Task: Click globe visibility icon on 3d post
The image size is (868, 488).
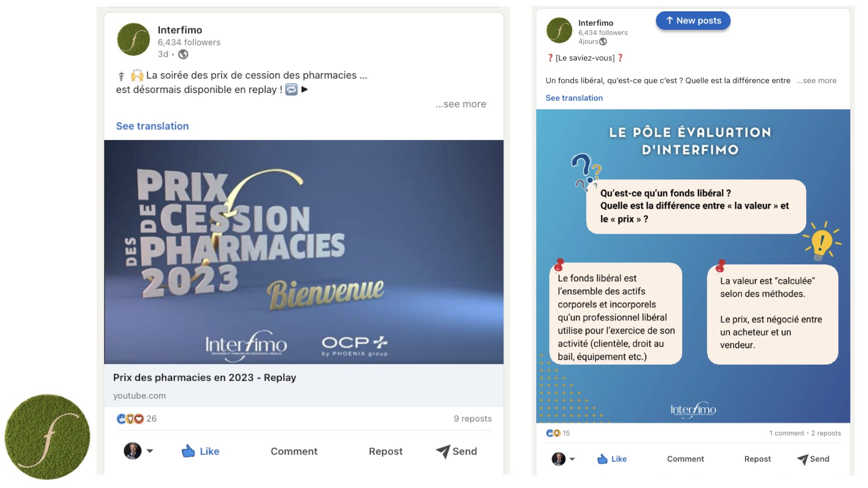Action: click(183, 54)
